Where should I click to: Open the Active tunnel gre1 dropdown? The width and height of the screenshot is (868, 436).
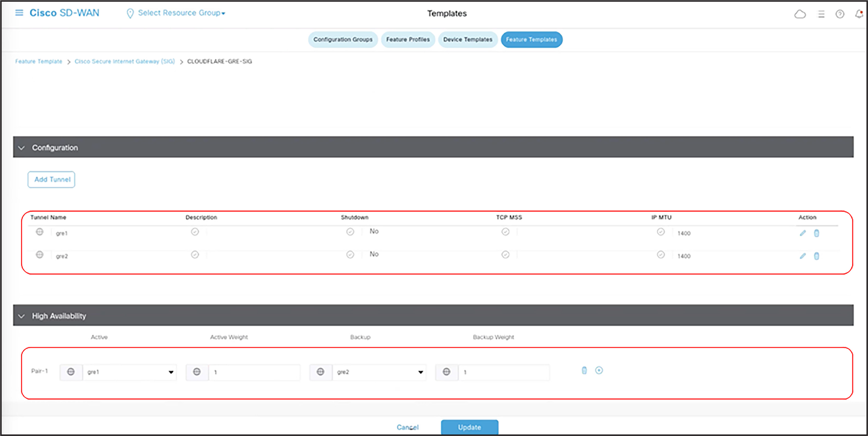click(x=130, y=372)
